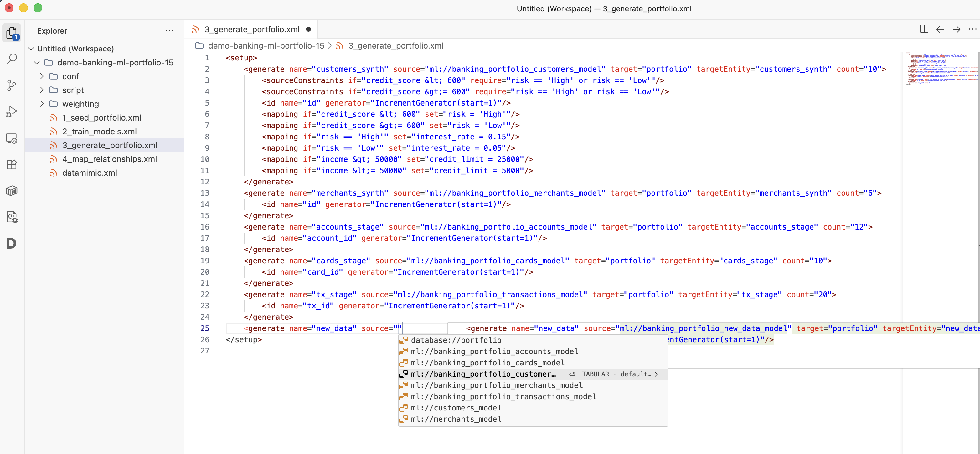Select database://portfolio suggestion
This screenshot has width=980, height=454.
pyautogui.click(x=533, y=340)
